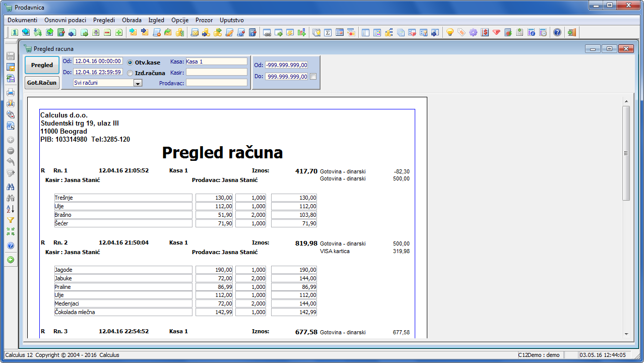Image resolution: width=644 pixels, height=363 pixels.
Task: Click the Got.Račun button
Action: [42, 83]
